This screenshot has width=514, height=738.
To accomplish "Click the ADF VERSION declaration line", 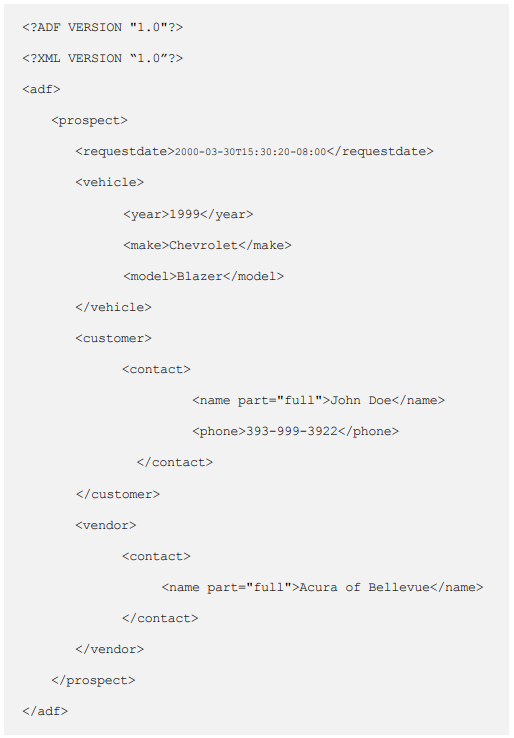I will (x=103, y=27).
